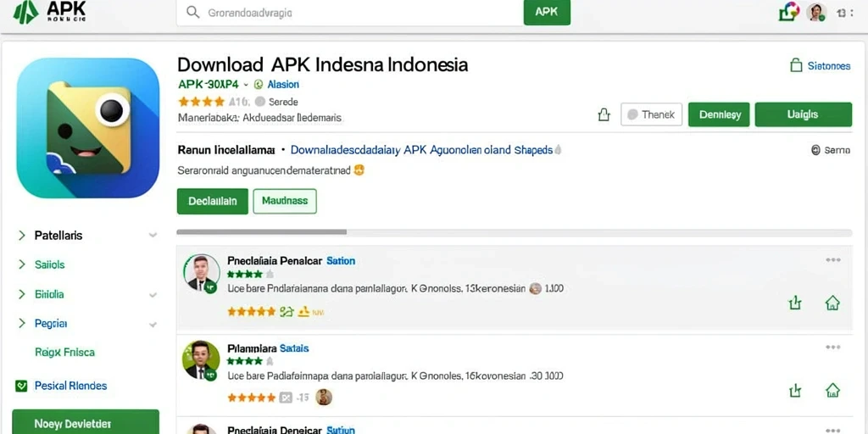Open the dropdown chevron beside Eiiidia
The image size is (868, 434).
point(153,295)
